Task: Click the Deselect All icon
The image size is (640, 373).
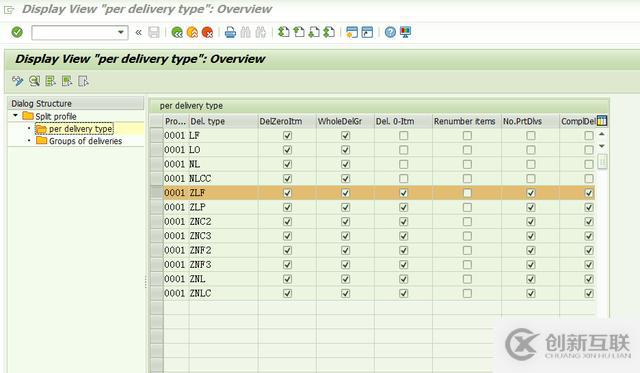Action: [83, 81]
